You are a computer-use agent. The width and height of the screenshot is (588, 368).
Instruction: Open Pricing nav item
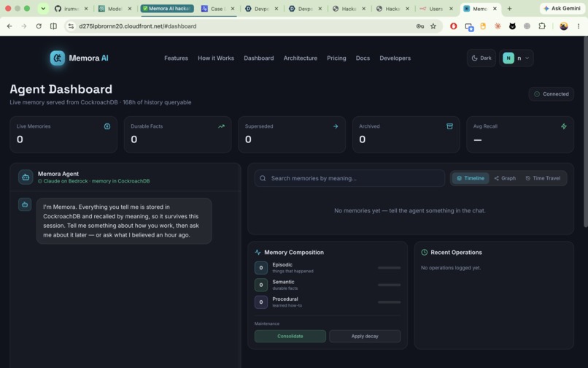pyautogui.click(x=336, y=58)
